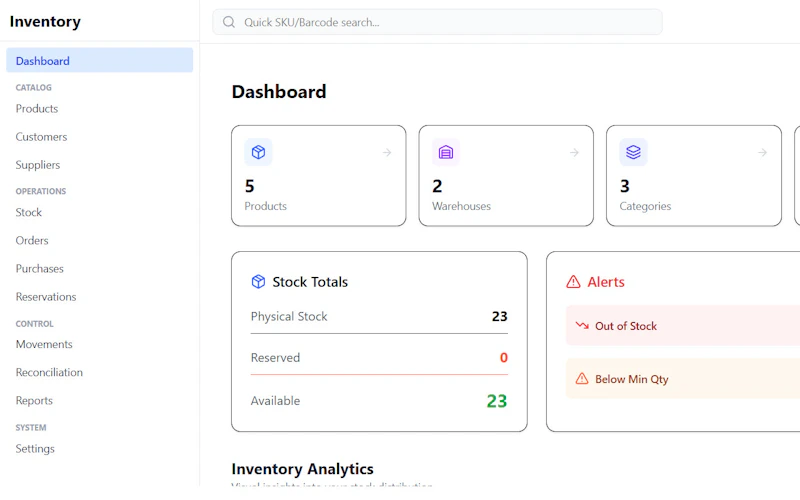Open the Suppliers page
This screenshot has height=500, width=800.
(x=38, y=164)
